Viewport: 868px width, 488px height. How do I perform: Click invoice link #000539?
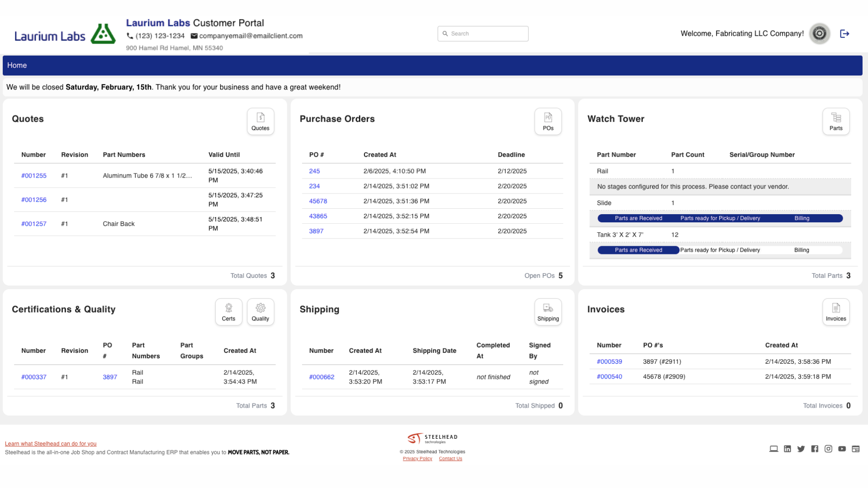[609, 361]
